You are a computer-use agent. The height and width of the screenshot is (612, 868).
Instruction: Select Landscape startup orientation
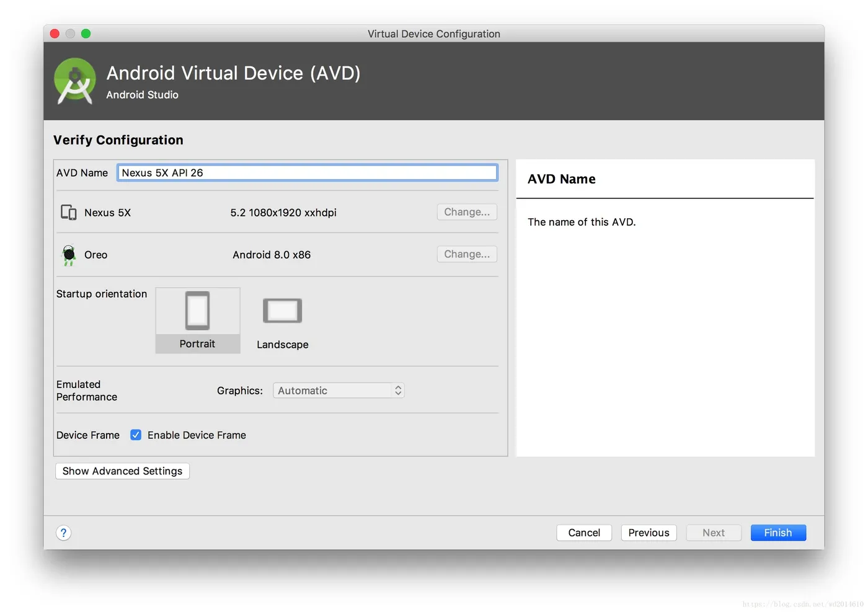[282, 324]
